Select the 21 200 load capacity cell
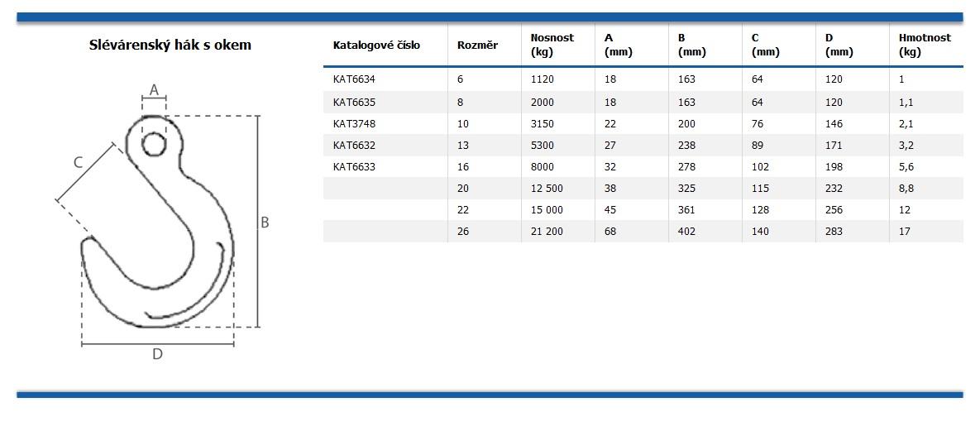 tap(547, 232)
